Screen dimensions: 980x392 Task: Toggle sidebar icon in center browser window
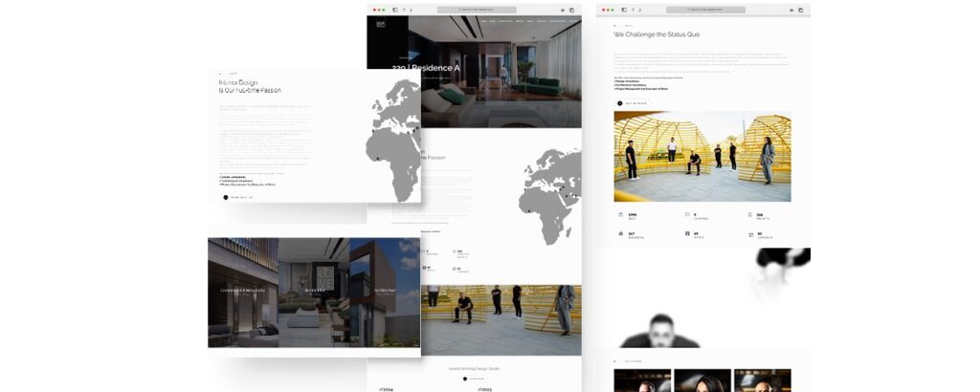(x=395, y=10)
